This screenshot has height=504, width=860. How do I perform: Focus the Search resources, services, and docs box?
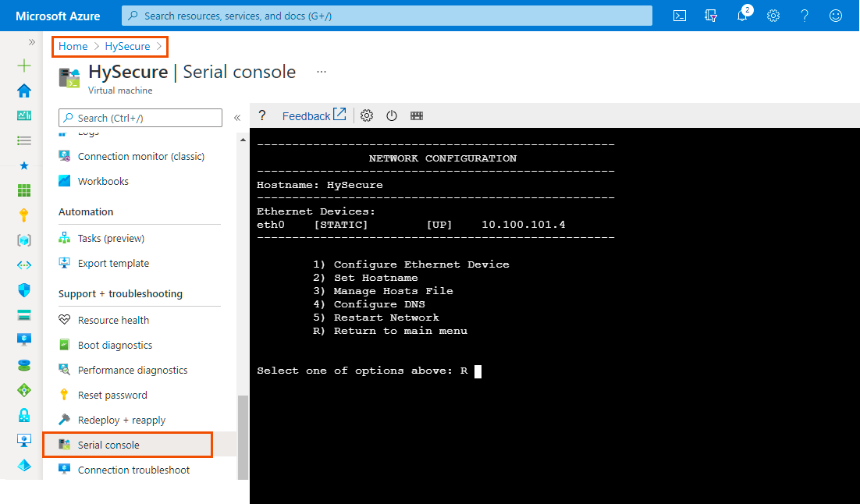[x=386, y=16]
